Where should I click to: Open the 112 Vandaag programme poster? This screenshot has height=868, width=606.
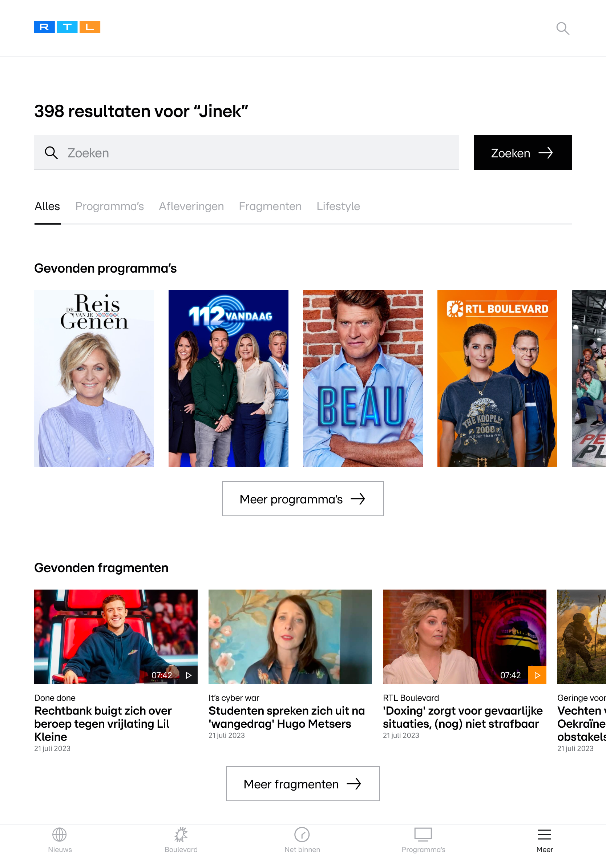pos(228,378)
